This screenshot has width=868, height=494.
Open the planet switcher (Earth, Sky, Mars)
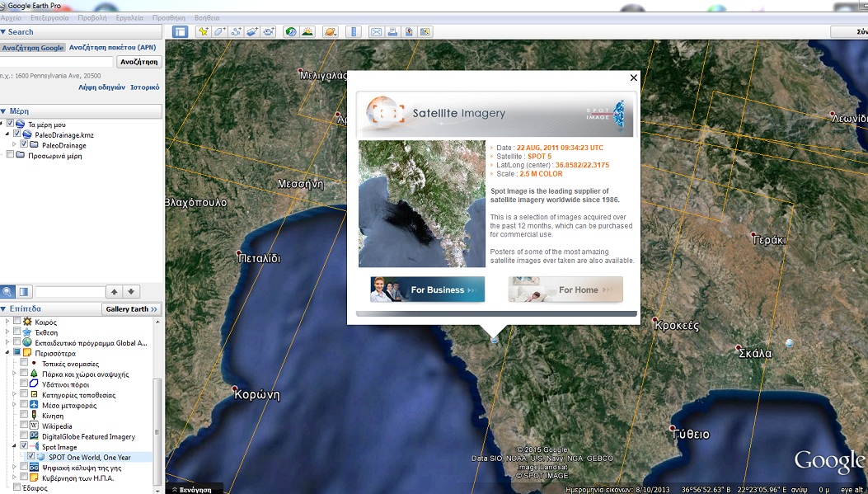tap(331, 31)
